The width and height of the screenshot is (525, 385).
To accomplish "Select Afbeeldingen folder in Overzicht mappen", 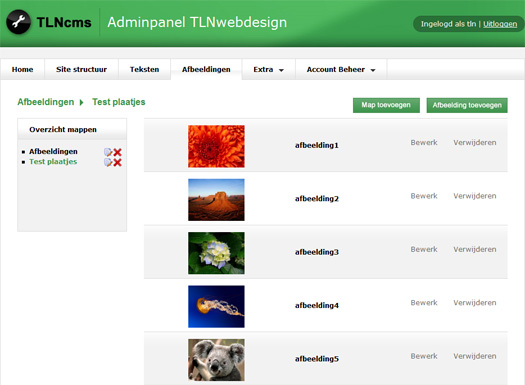I will [53, 151].
